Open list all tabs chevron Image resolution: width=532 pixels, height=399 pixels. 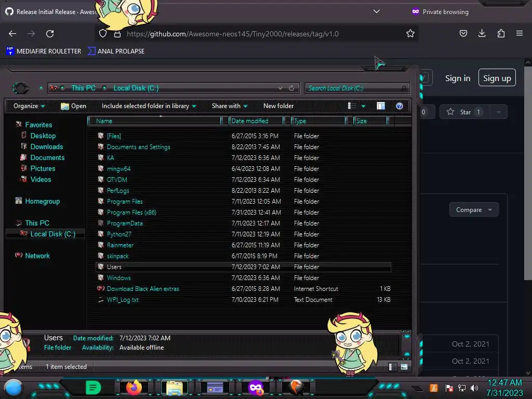pos(376,11)
